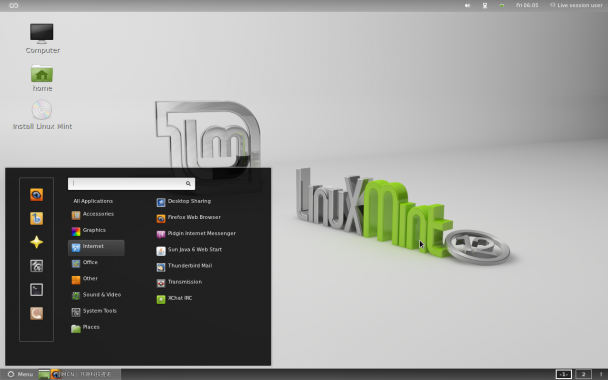
Task: Open the network indicator
Action: [485, 5]
